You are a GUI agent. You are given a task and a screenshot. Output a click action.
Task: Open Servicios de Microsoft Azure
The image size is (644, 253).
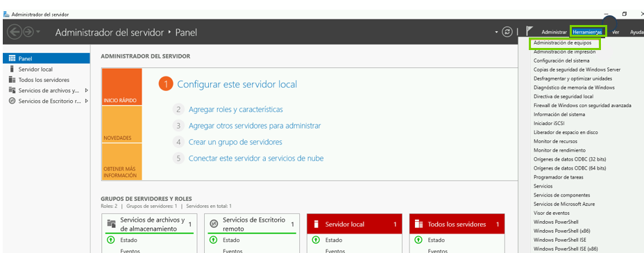[564, 204]
